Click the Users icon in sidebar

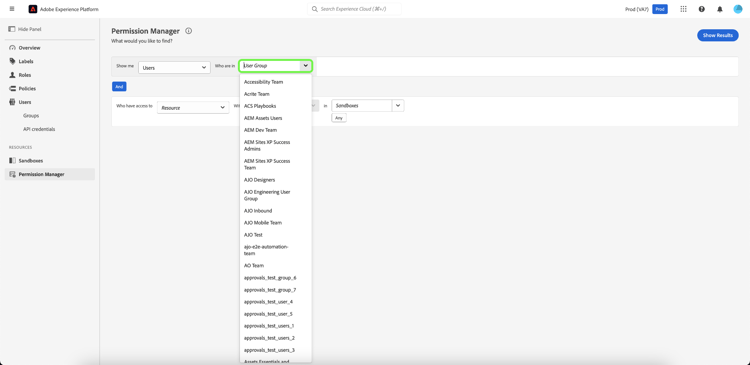coord(12,102)
